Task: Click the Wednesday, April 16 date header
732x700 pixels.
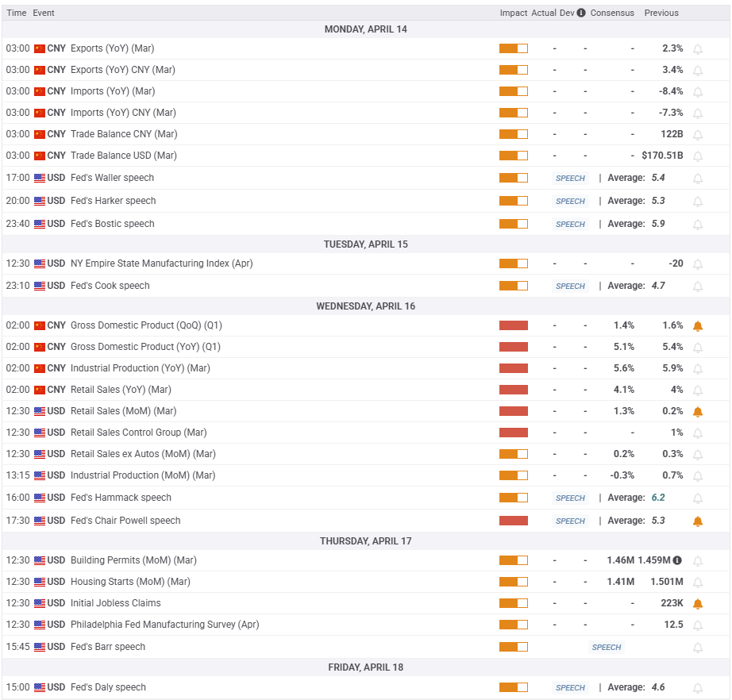Action: click(x=366, y=306)
